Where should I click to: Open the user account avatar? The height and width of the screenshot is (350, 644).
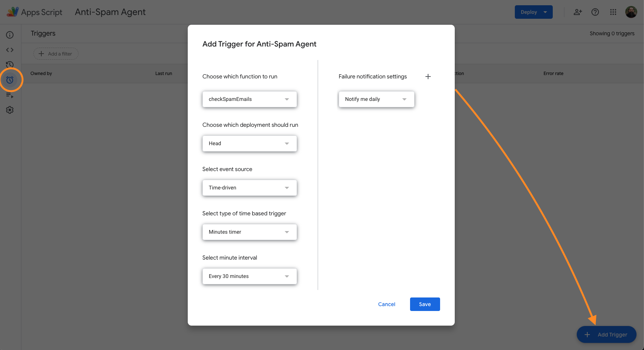pos(631,12)
